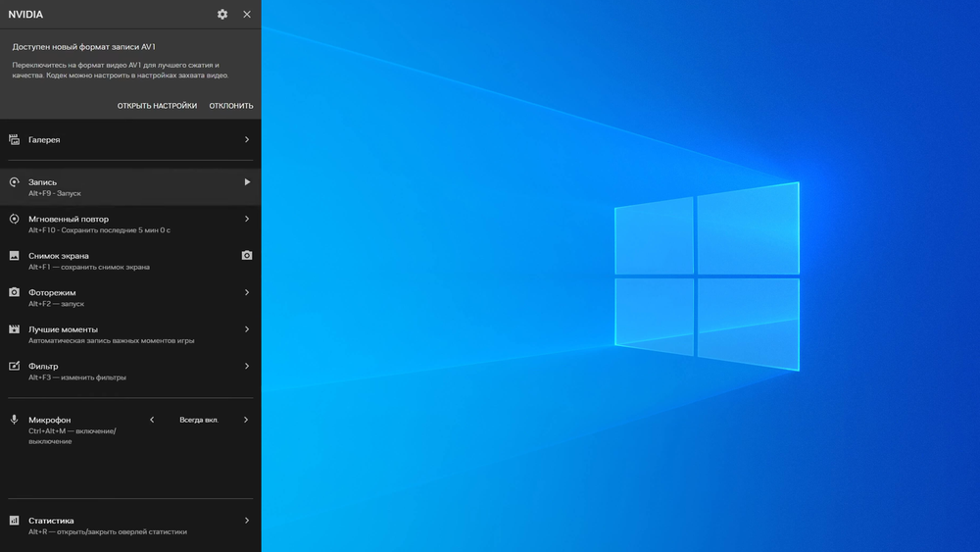
Task: Expand Мгновенный повтор chevron
Action: point(247,219)
